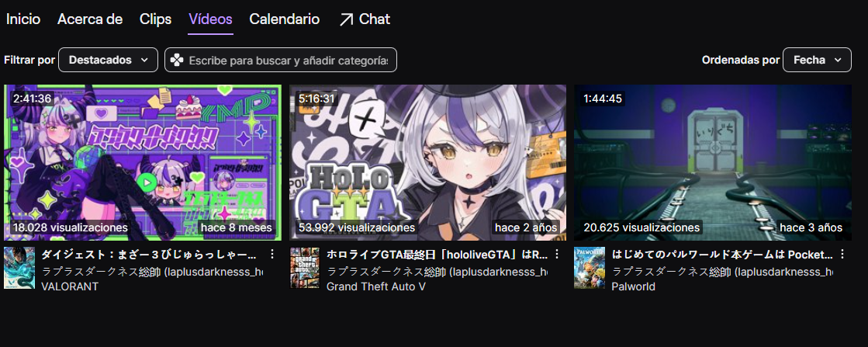Open options menu for the ダイジェスト video
The height and width of the screenshot is (347, 868).
pyautogui.click(x=271, y=255)
